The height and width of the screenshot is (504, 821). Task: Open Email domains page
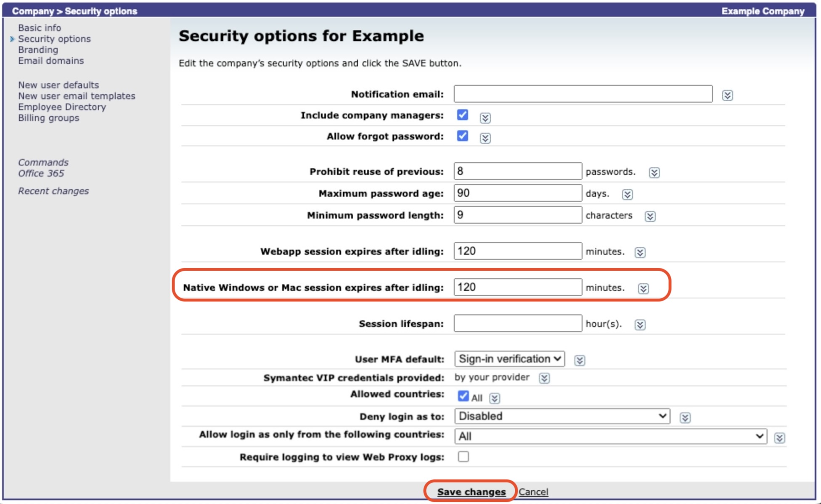pos(51,61)
